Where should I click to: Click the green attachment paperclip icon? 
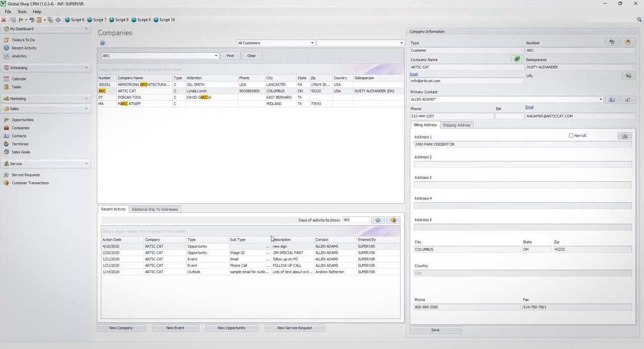click(517, 59)
